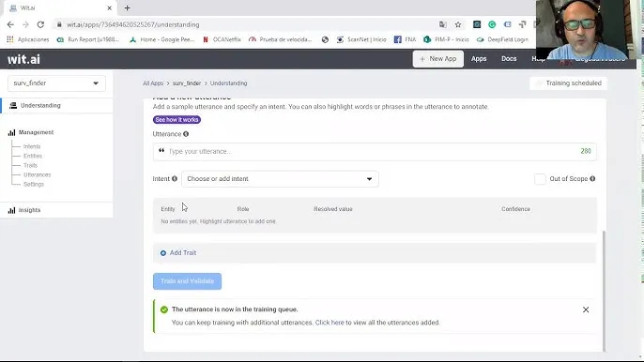Click the translate page icon
The height and width of the screenshot is (362, 644).
(443, 24)
